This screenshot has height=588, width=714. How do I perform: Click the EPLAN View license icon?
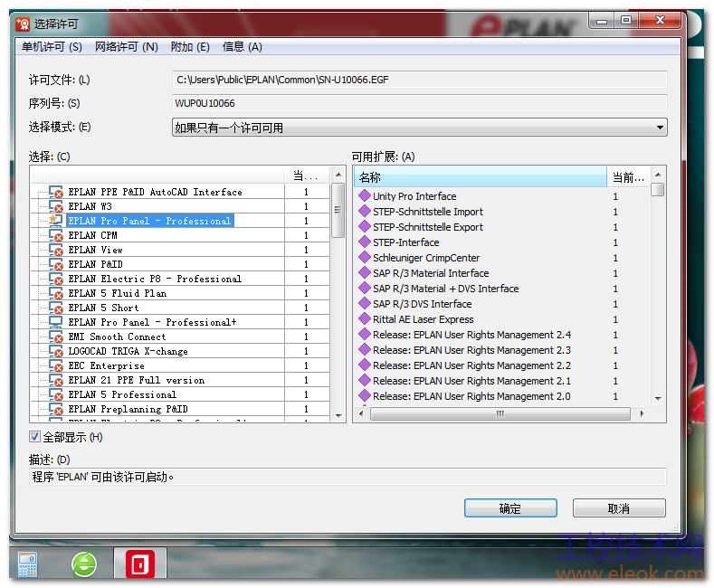[56, 250]
